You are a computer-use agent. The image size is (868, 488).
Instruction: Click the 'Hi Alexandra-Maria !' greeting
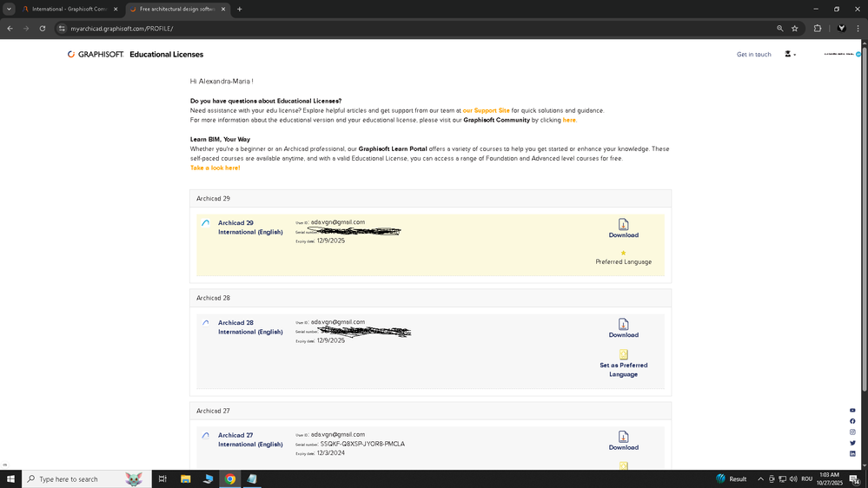(222, 82)
